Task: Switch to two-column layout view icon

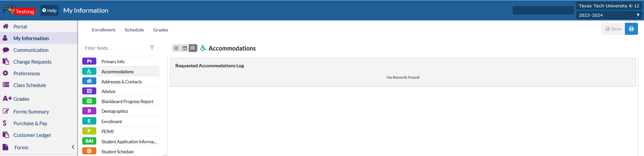Action: [185, 48]
